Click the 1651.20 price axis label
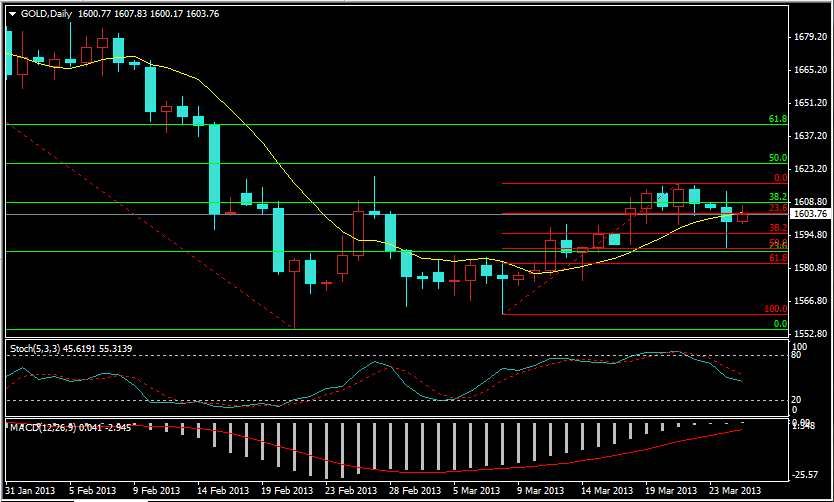The width and height of the screenshot is (834, 502). click(x=810, y=103)
